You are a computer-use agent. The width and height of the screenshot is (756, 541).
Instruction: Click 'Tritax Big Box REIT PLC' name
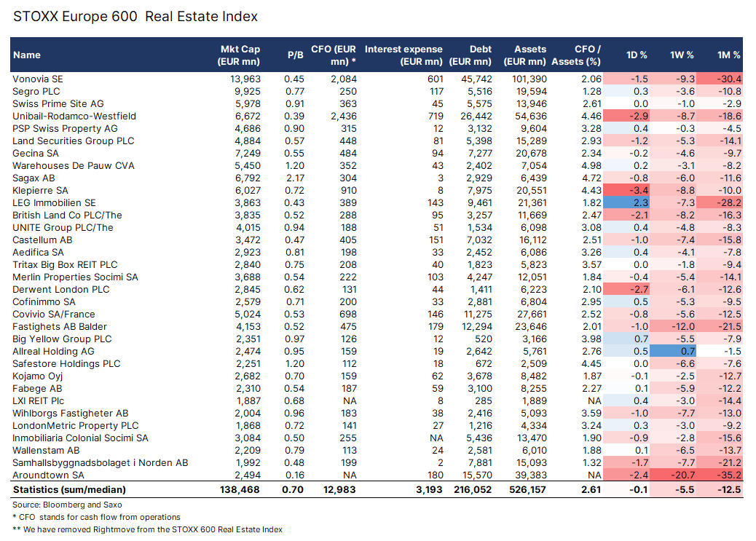(x=65, y=265)
